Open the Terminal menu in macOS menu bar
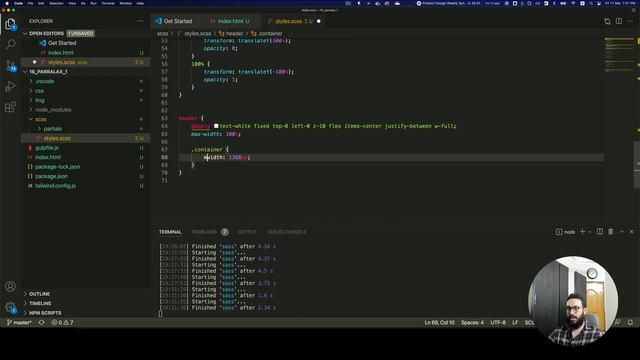This screenshot has height=360, width=640. pos(108,3)
